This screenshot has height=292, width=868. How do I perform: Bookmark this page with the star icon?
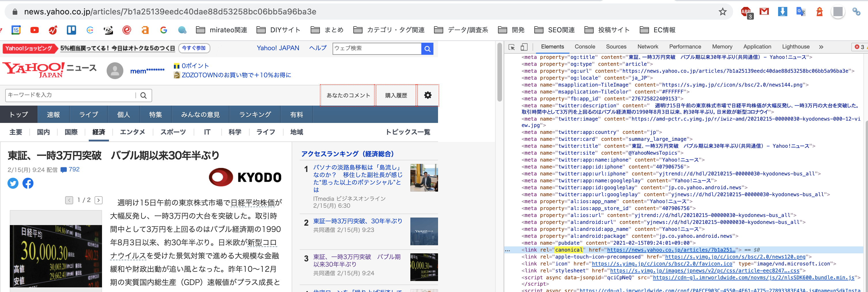pyautogui.click(x=722, y=12)
